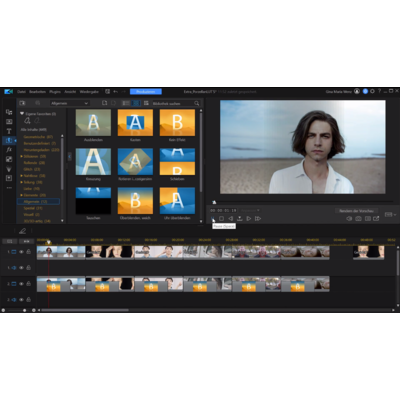This screenshot has width=400, height=400.
Task: Click the project settings icon next to Wiedergabe
Action: (107, 91)
